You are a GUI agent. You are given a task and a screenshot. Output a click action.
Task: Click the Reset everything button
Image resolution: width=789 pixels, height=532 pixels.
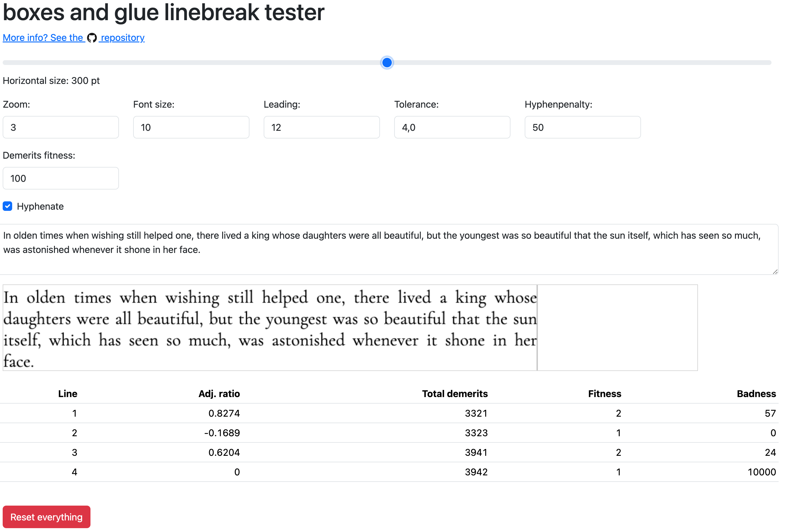coord(47,517)
